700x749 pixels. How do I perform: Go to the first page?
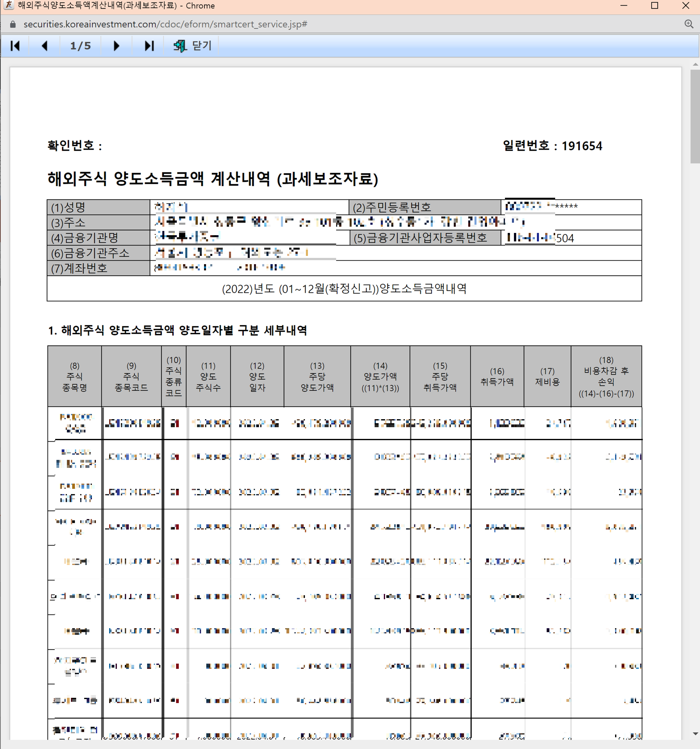[15, 46]
